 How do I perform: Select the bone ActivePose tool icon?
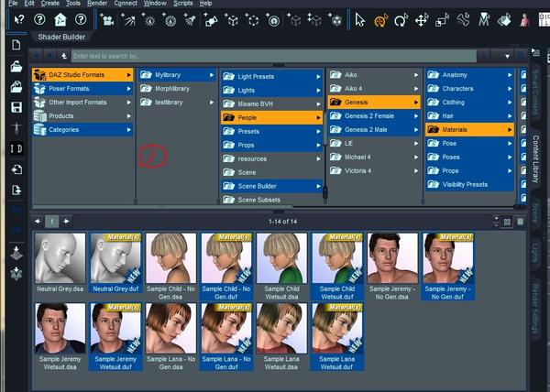463,20
